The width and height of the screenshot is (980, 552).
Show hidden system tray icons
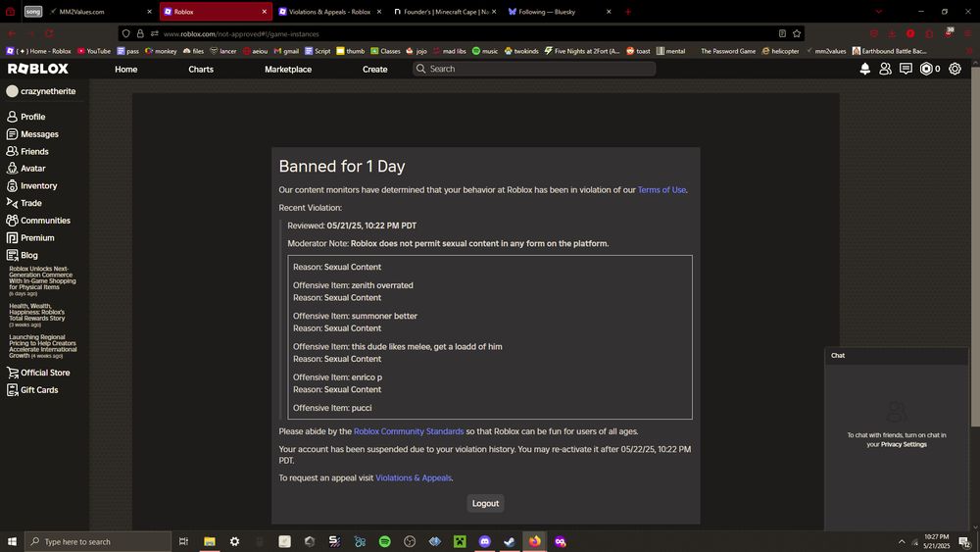click(902, 541)
